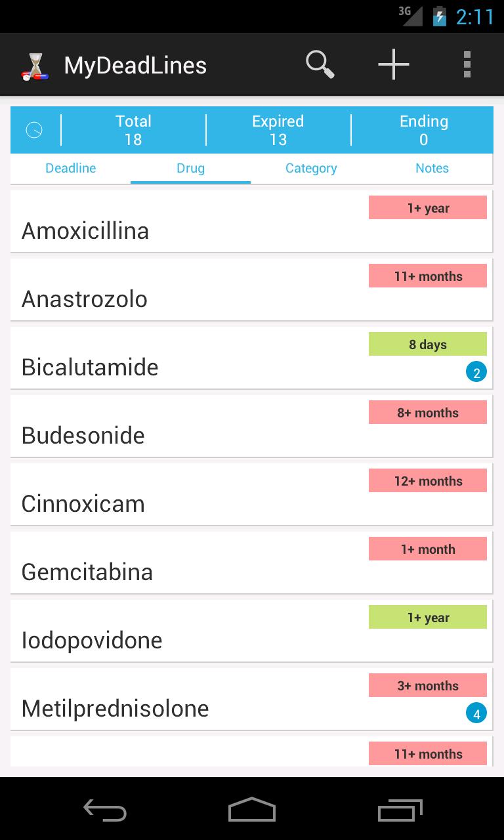Tap the MyDeadLines hourglass app icon
This screenshot has width=504, height=840.
[35, 66]
